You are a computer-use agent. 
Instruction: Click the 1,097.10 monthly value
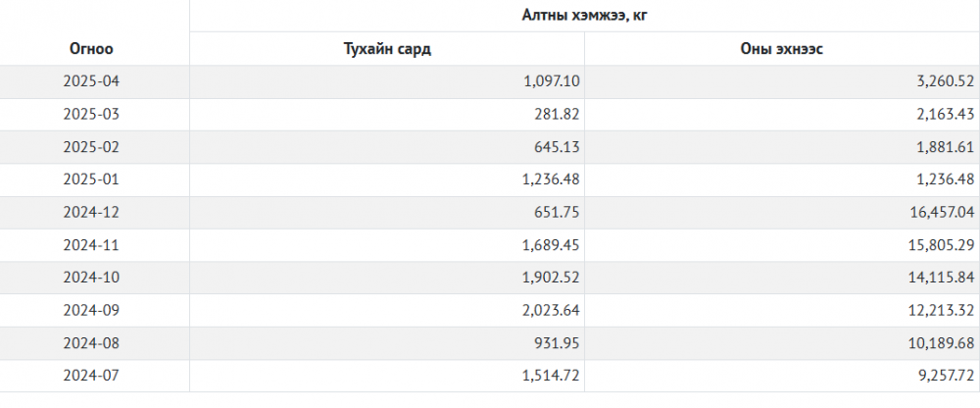point(552,81)
